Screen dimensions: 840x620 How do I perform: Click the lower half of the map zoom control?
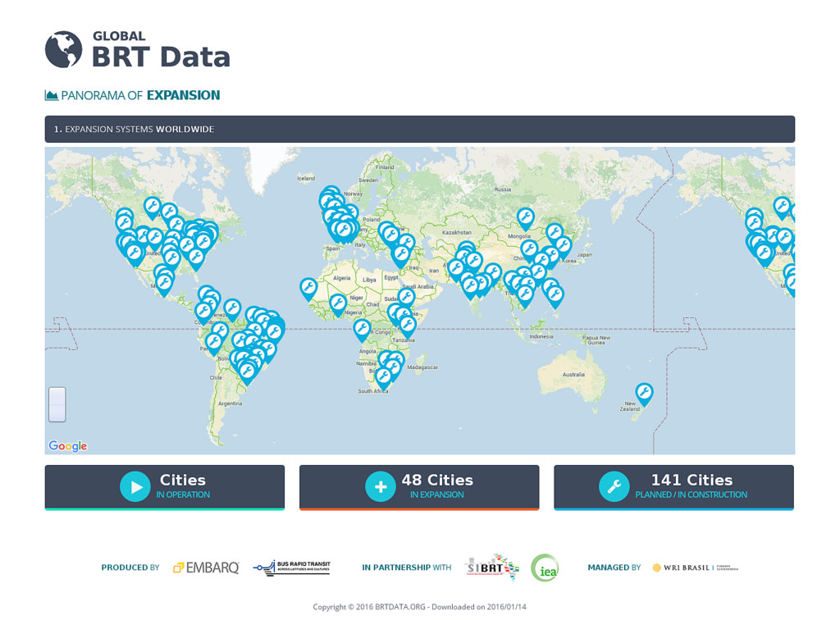click(x=57, y=413)
